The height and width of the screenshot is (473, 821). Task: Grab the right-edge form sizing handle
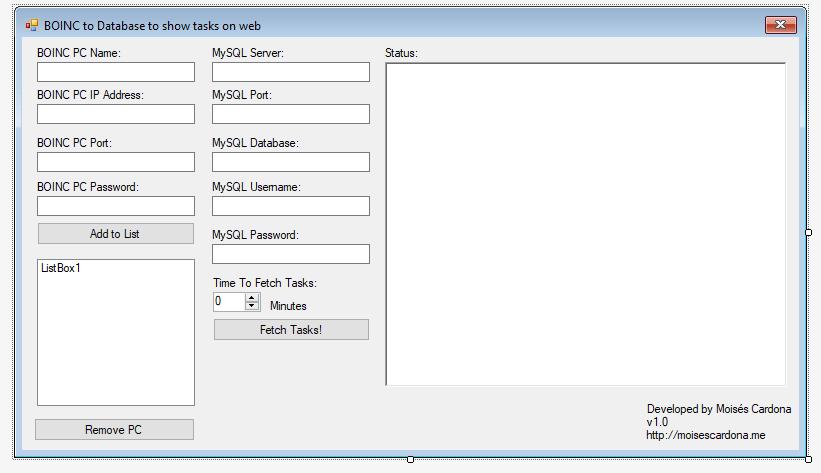coord(808,232)
